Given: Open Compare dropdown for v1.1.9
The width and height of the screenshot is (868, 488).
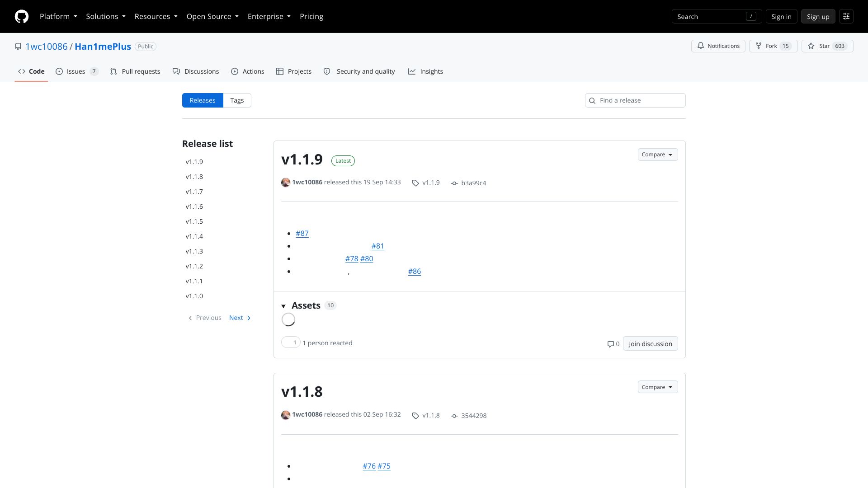Looking at the screenshot, I should [658, 155].
